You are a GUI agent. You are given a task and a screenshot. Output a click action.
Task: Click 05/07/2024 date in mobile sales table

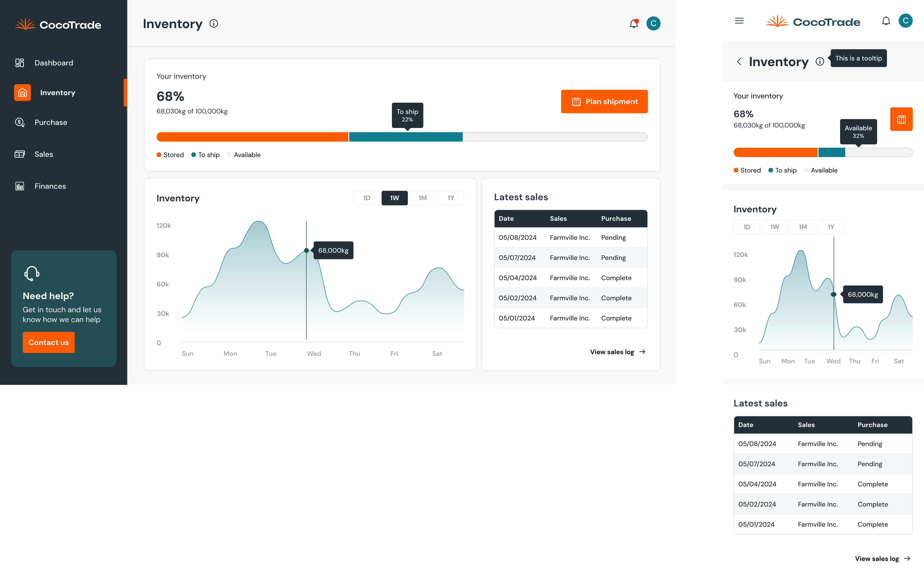(756, 464)
